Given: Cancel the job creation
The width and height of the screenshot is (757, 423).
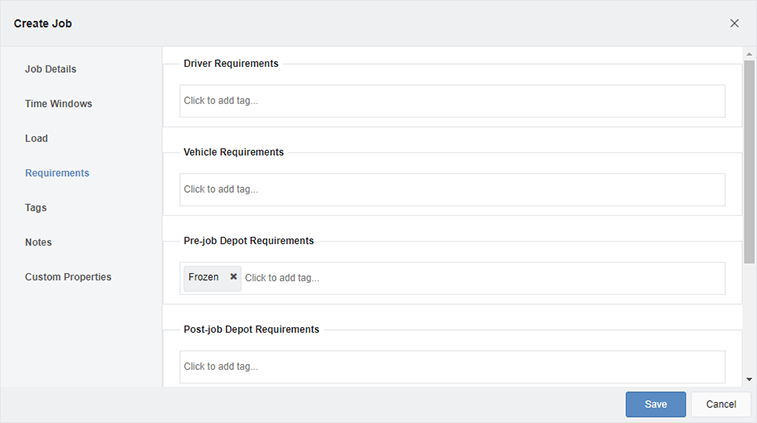Looking at the screenshot, I should coord(720,404).
